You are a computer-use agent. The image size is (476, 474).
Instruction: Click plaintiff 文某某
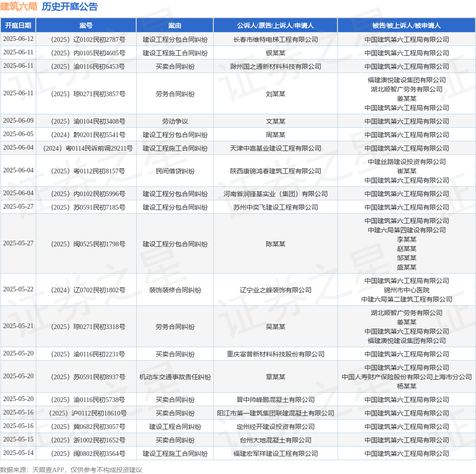[275, 121]
